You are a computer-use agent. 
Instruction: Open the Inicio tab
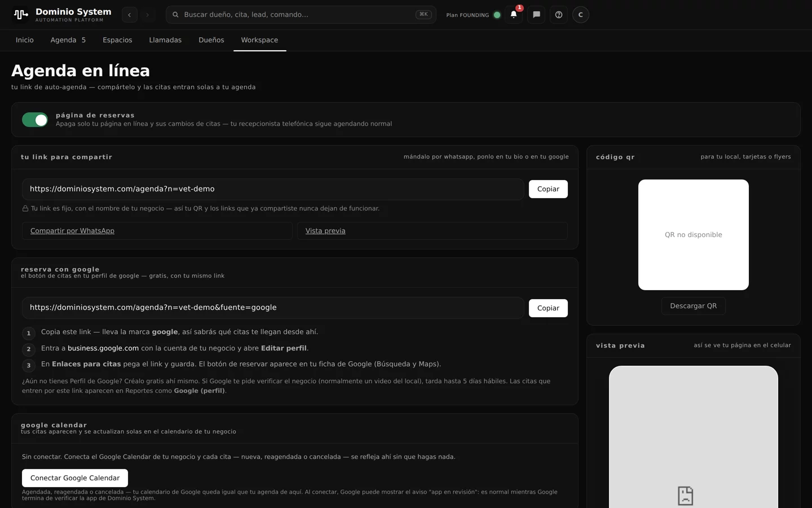point(25,40)
